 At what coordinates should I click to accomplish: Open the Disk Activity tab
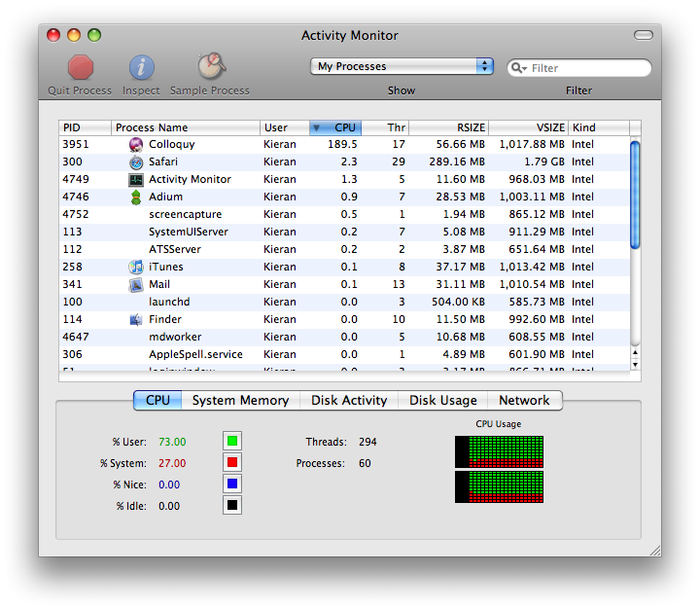click(349, 400)
